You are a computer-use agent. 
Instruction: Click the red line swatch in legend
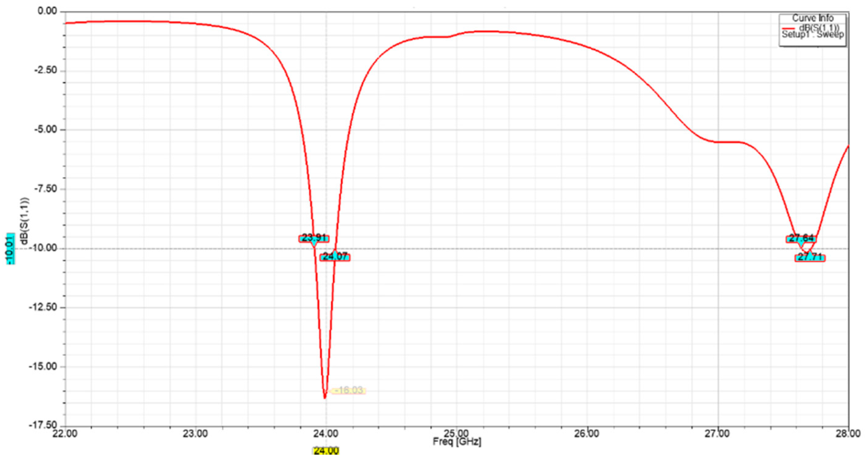coord(788,28)
